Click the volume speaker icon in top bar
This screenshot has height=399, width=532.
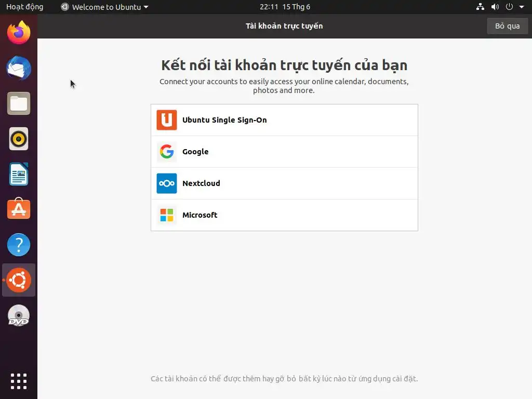[495, 7]
